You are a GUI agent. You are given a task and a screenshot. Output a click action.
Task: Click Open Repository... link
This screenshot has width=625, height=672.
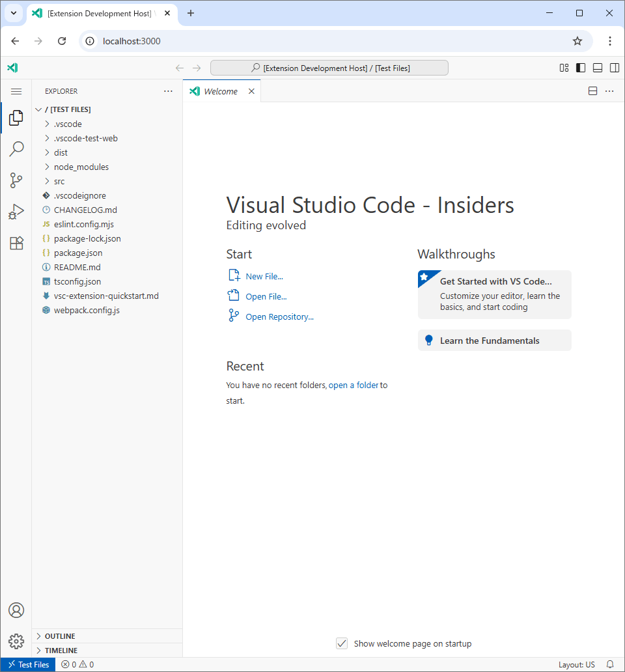[x=279, y=316]
